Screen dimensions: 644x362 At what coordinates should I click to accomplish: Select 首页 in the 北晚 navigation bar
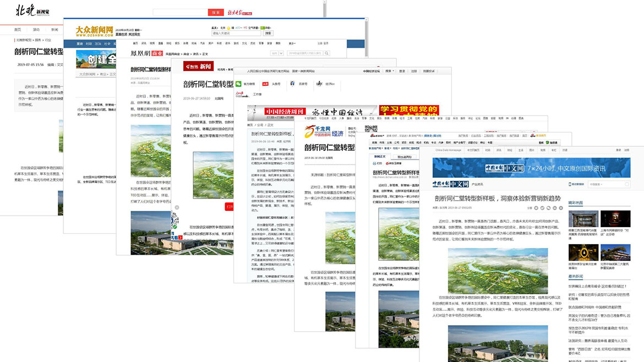[x=18, y=30]
